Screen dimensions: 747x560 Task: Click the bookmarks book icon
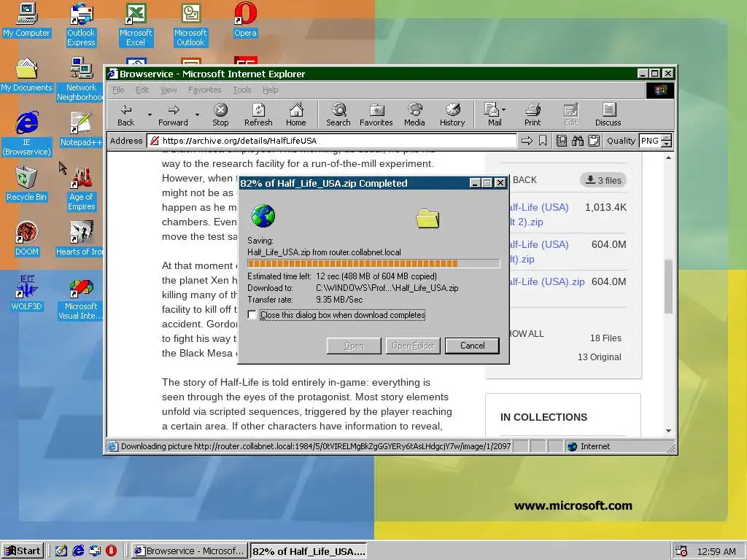coord(562,141)
